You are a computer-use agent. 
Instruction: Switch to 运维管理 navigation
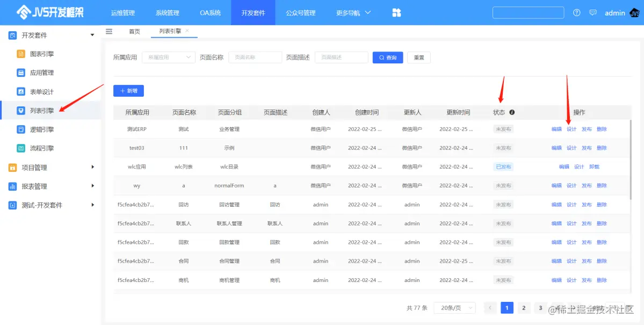(x=123, y=13)
